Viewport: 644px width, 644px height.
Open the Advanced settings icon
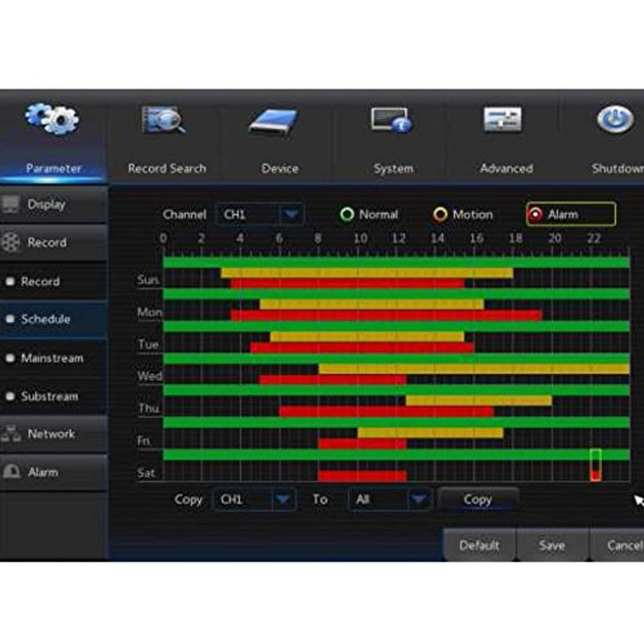pos(503,120)
